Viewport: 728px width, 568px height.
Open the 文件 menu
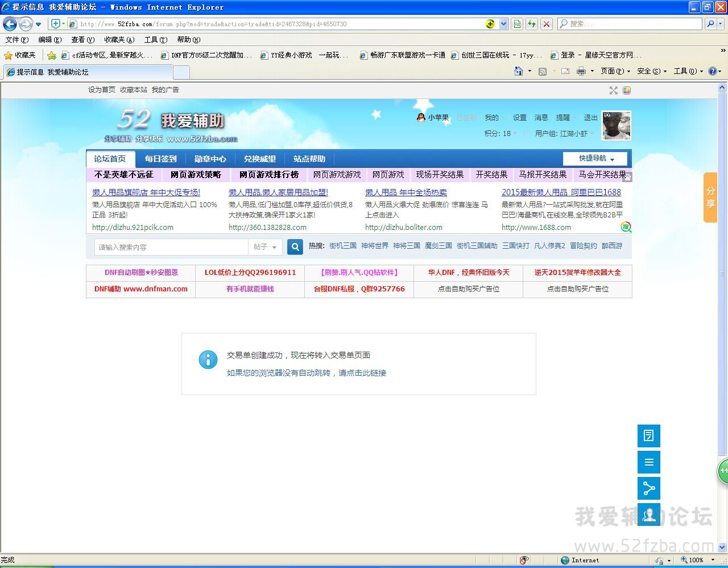(16, 39)
